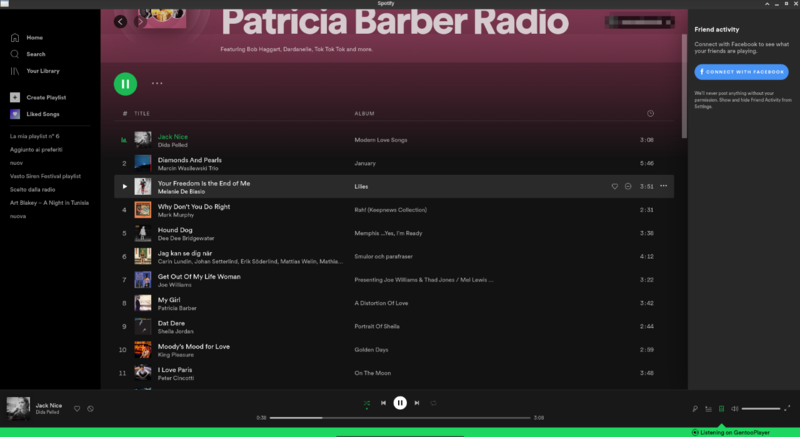Open Search in the sidebar
800x437 pixels.
tap(36, 54)
